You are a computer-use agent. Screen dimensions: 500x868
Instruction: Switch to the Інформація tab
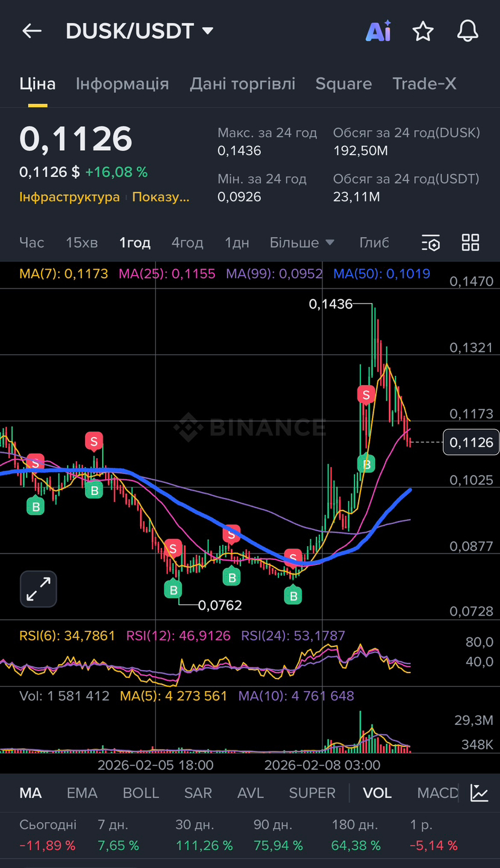click(x=123, y=83)
